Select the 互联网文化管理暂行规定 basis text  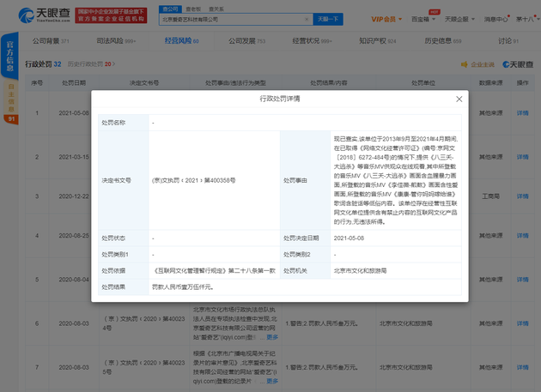(x=214, y=271)
